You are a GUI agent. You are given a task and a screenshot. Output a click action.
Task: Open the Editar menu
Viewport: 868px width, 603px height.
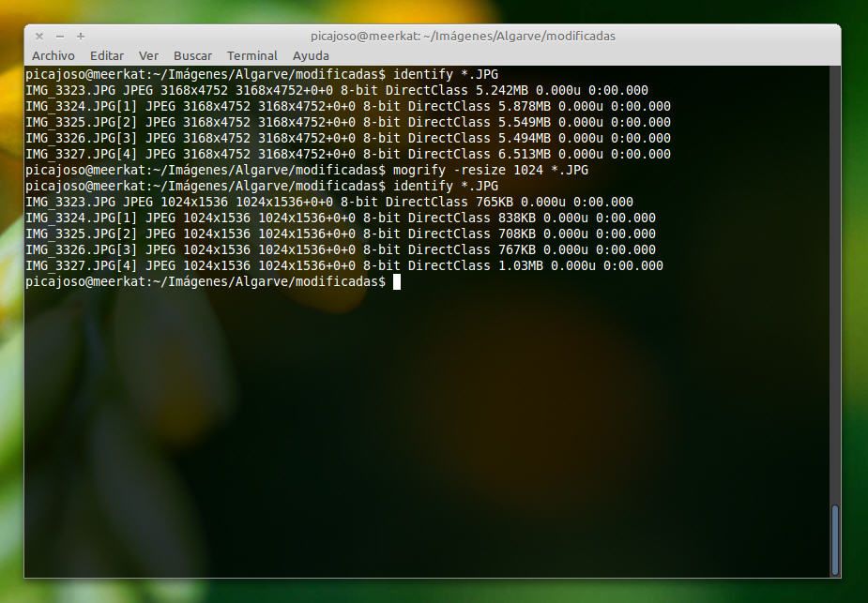tap(107, 56)
